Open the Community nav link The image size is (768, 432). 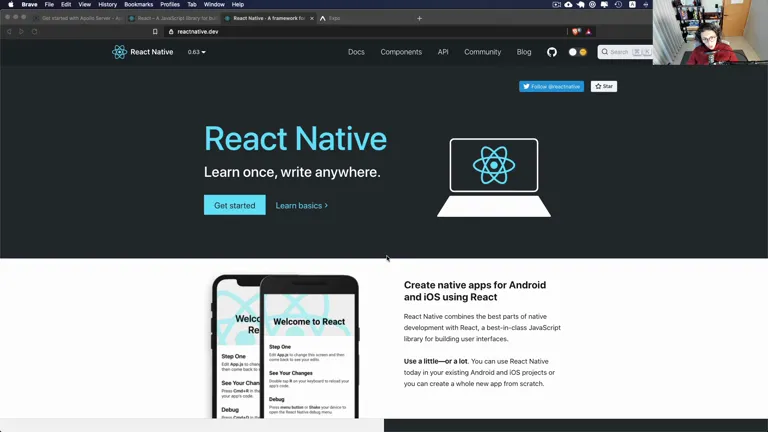(x=482, y=52)
